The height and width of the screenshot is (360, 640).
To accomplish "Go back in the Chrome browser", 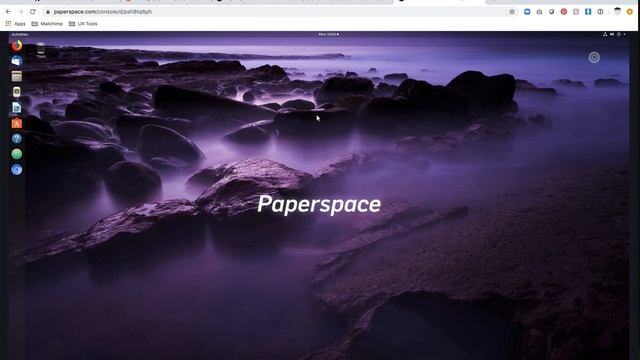I will [x=8, y=12].
